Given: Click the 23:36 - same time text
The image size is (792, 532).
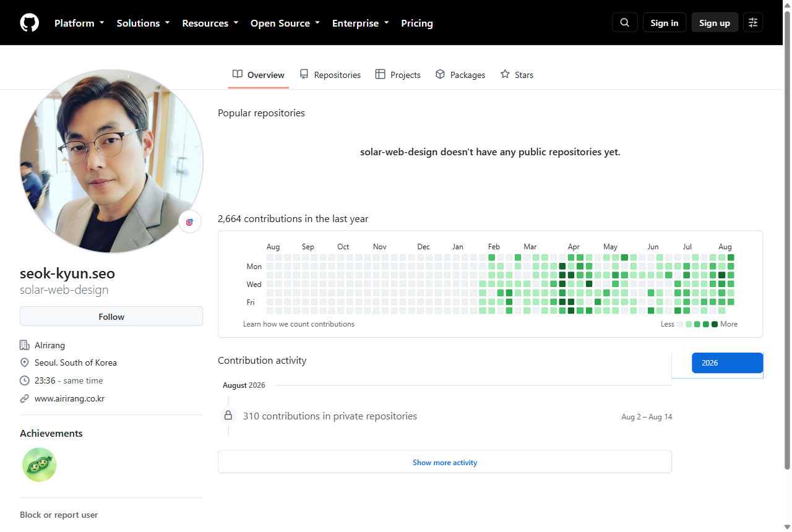Looking at the screenshot, I should point(69,380).
